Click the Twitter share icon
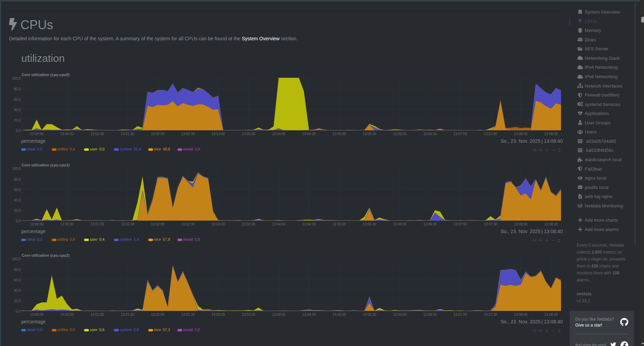This screenshot has height=346, width=644. pos(613,344)
